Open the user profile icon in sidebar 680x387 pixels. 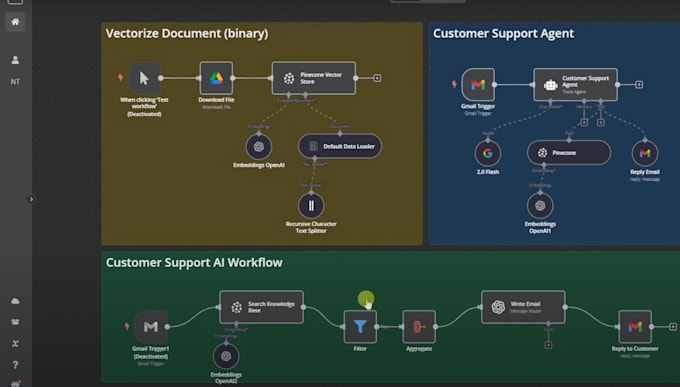tap(15, 60)
